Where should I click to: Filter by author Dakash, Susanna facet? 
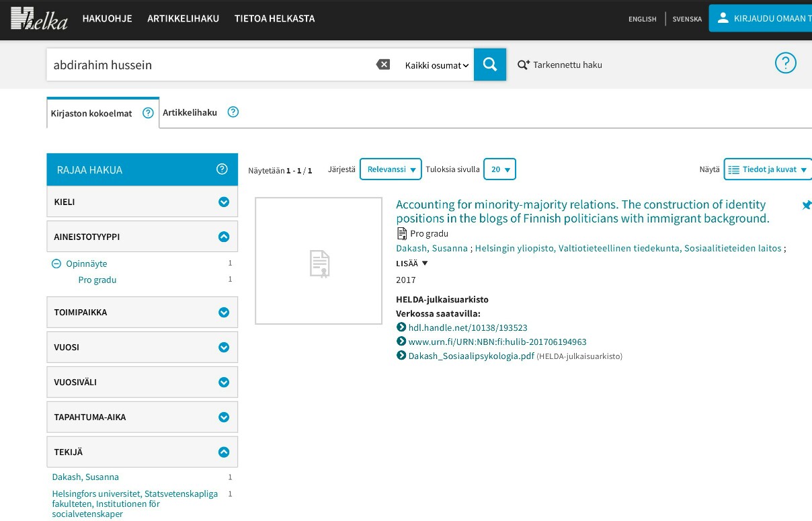click(85, 477)
